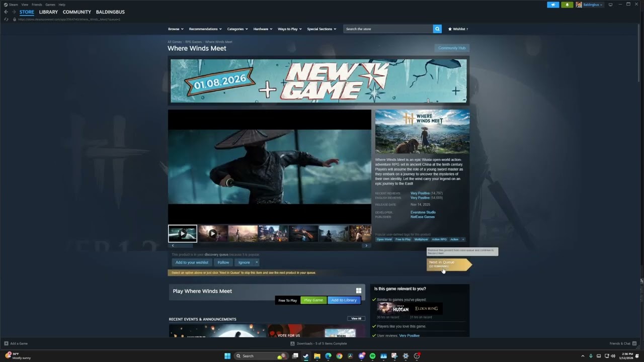Expand the Ways to Play dropdown
The height and width of the screenshot is (362, 644).
(x=290, y=29)
